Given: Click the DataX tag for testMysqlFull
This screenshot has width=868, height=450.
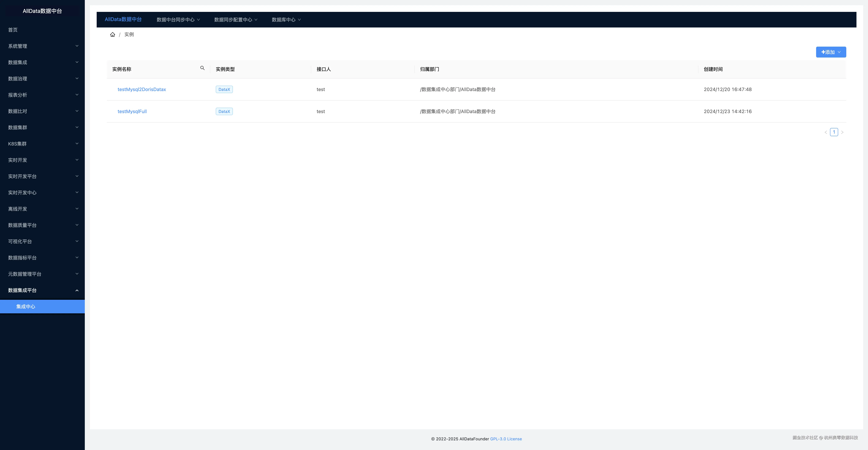Looking at the screenshot, I should coord(224,112).
